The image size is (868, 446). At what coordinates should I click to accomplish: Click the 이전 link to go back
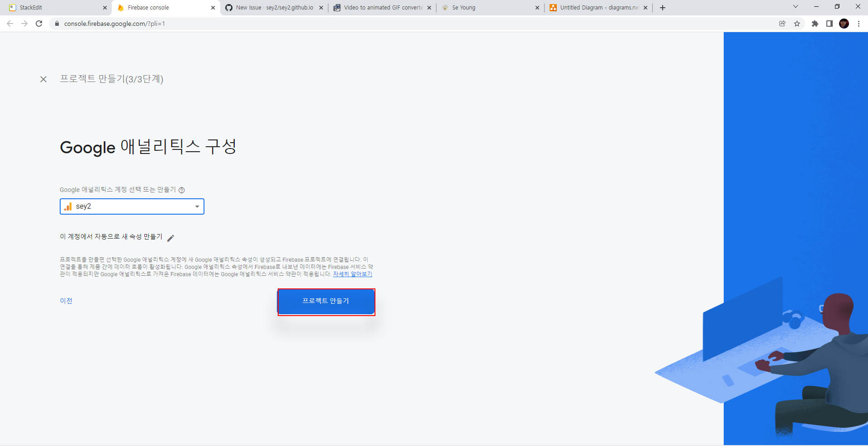click(66, 301)
